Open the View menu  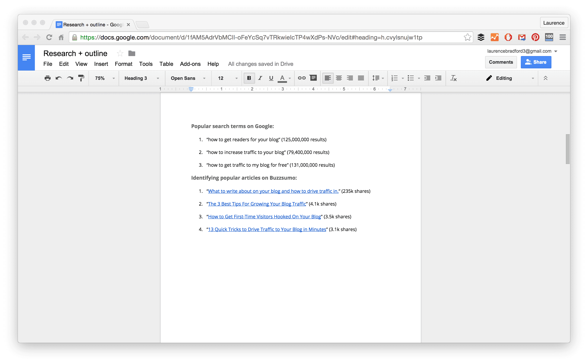(x=81, y=64)
